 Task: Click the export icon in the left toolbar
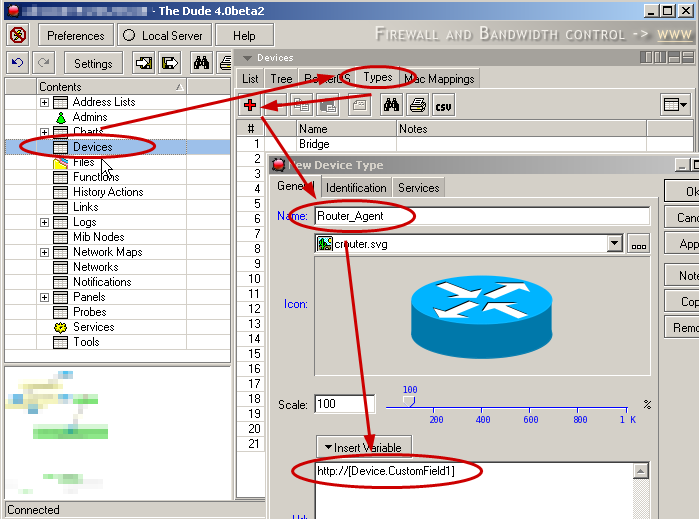[x=170, y=63]
